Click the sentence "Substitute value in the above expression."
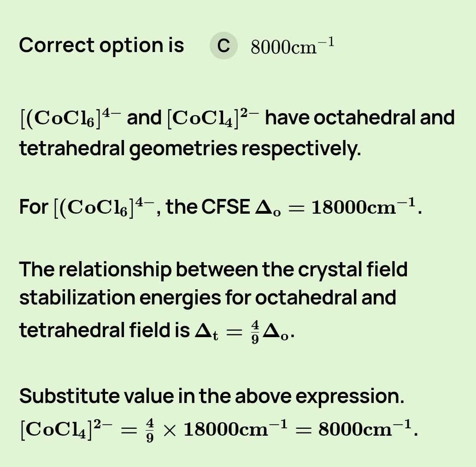 click(x=212, y=396)
